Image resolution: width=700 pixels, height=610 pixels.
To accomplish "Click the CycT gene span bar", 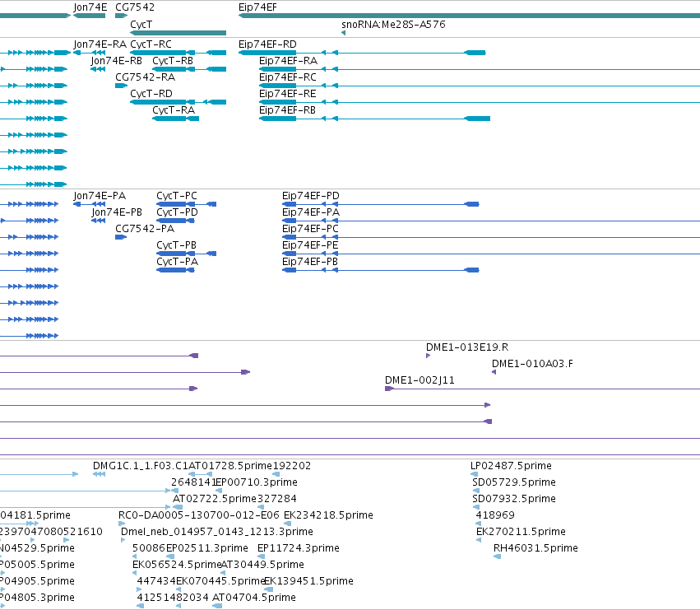I will [178, 33].
